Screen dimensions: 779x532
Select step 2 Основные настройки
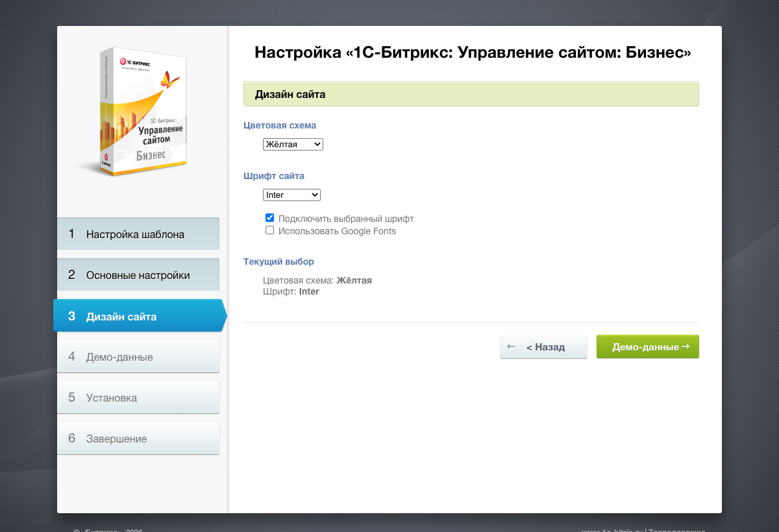tap(138, 274)
